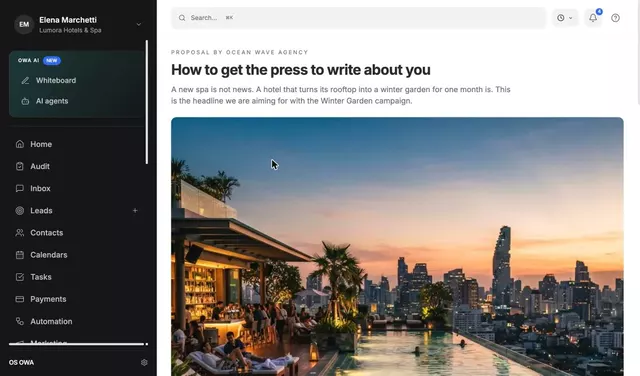This screenshot has width=640, height=376.
Task: Click the Home house icon
Action: click(x=20, y=144)
